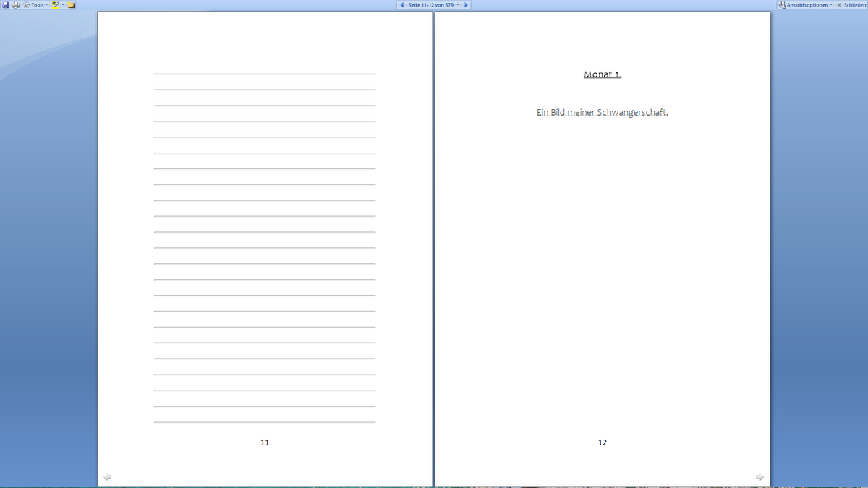
Task: Close reading view with the Schließen button
Action: (851, 5)
